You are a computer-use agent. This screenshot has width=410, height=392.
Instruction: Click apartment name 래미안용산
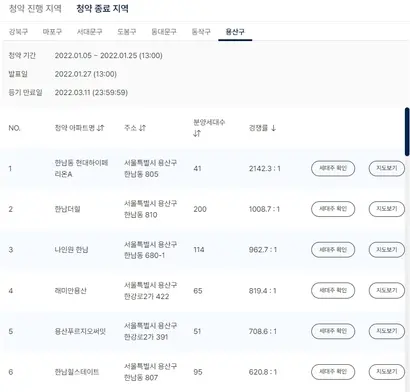click(70, 291)
